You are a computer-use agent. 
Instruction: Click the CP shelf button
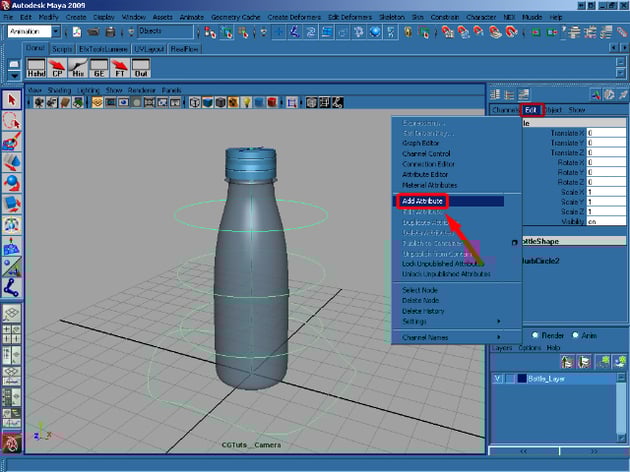57,68
